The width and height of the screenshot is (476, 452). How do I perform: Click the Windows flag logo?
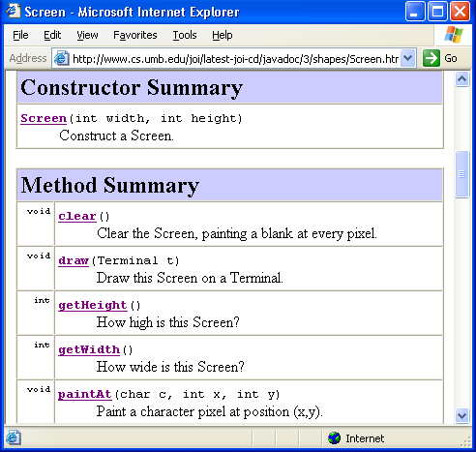pos(454,35)
